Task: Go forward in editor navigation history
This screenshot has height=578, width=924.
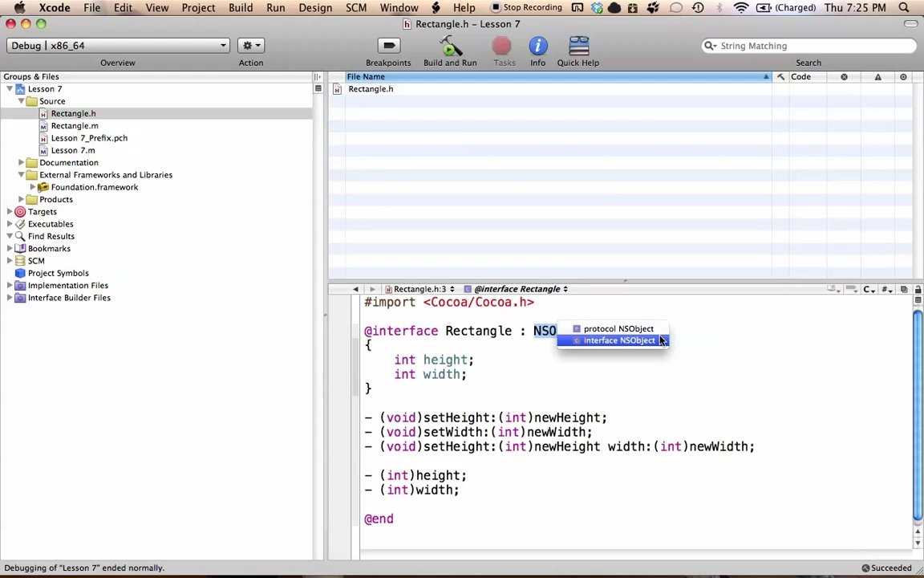Action: pyautogui.click(x=372, y=289)
